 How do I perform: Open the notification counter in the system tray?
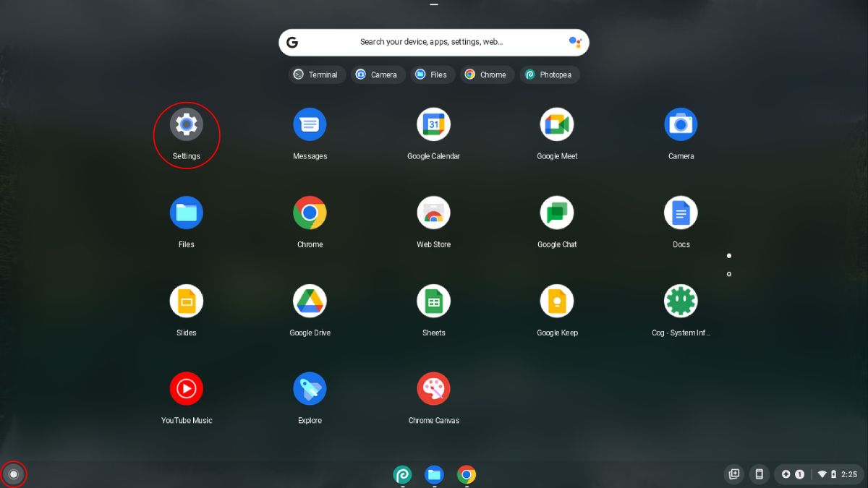point(799,474)
